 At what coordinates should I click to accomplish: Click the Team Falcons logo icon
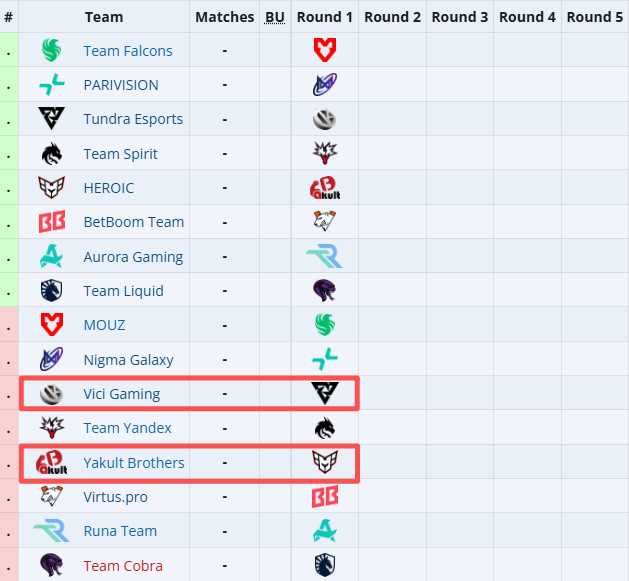click(51, 51)
